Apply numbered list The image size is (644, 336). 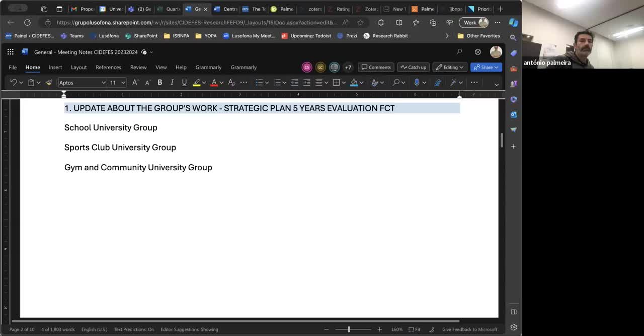[277, 82]
